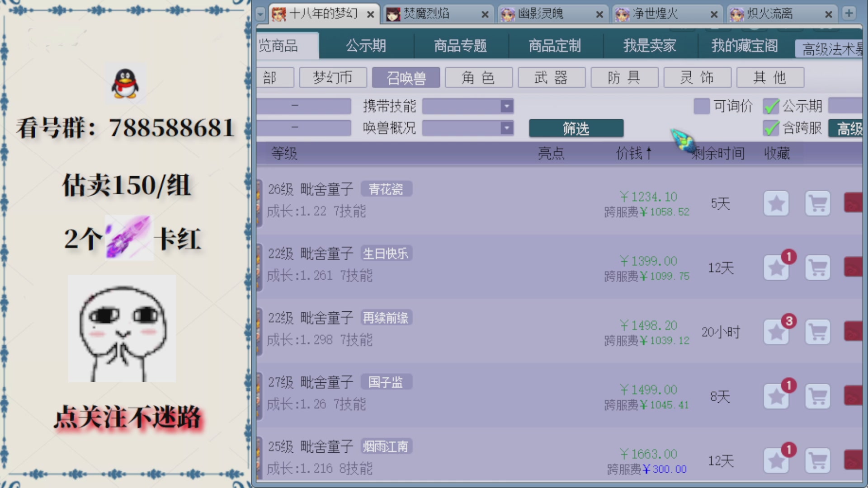Viewport: 868px width, 488px height.
Task: Select the 梦幻币 category
Action: coord(333,78)
